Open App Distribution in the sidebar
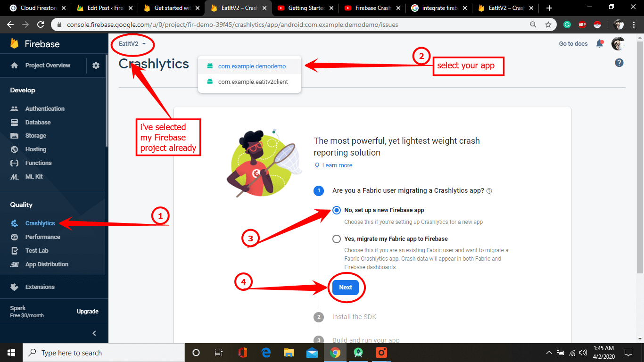This screenshot has height=362, width=644. point(47,264)
